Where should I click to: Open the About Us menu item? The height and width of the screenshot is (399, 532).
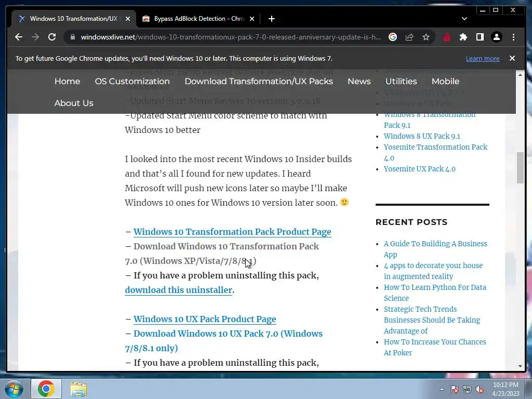[x=74, y=103]
